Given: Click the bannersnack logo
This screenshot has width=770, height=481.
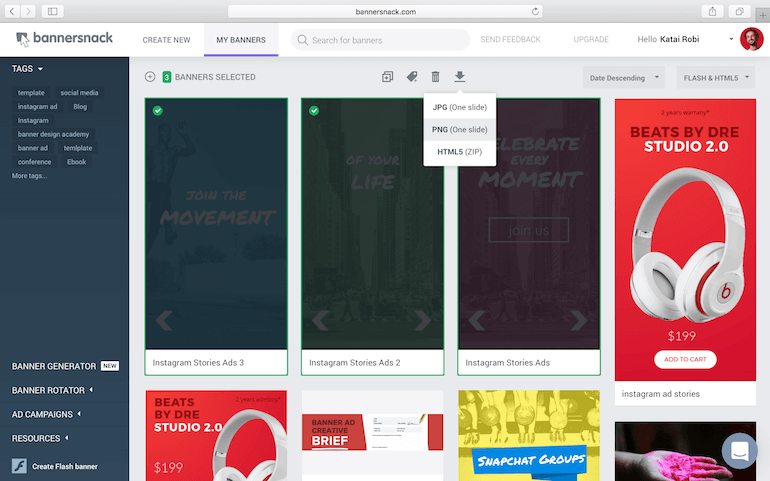Looking at the screenshot, I should coord(64,39).
